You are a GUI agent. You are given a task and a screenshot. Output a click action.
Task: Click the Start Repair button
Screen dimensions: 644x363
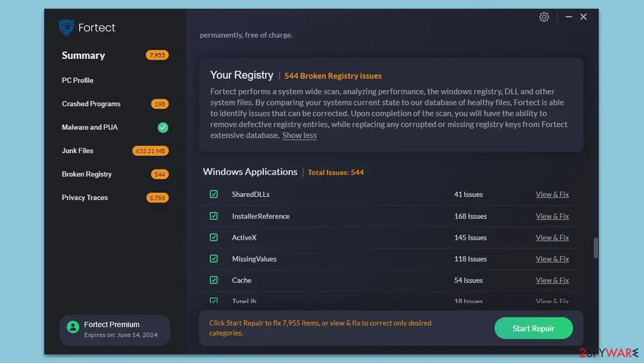click(533, 328)
